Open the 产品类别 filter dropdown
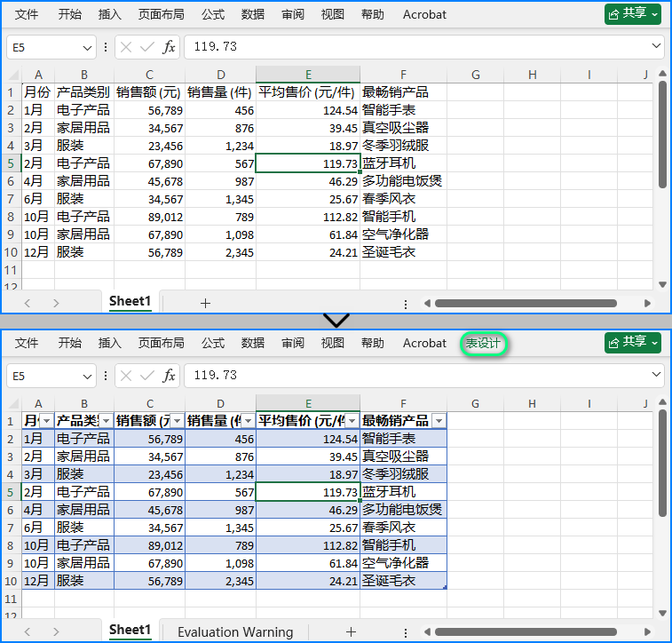Viewport: 672px width, 643px height. [x=106, y=421]
